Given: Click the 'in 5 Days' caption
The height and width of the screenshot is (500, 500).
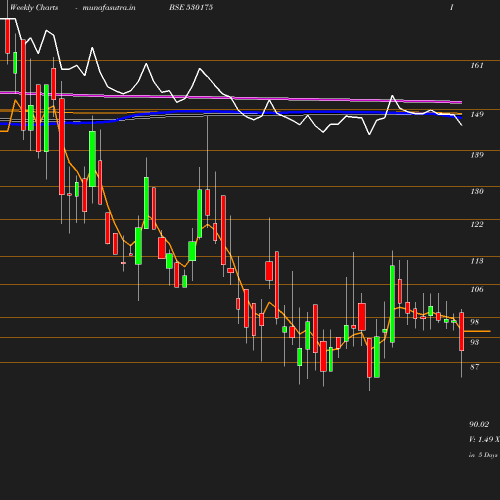Looking at the screenshot, I should (x=483, y=455).
